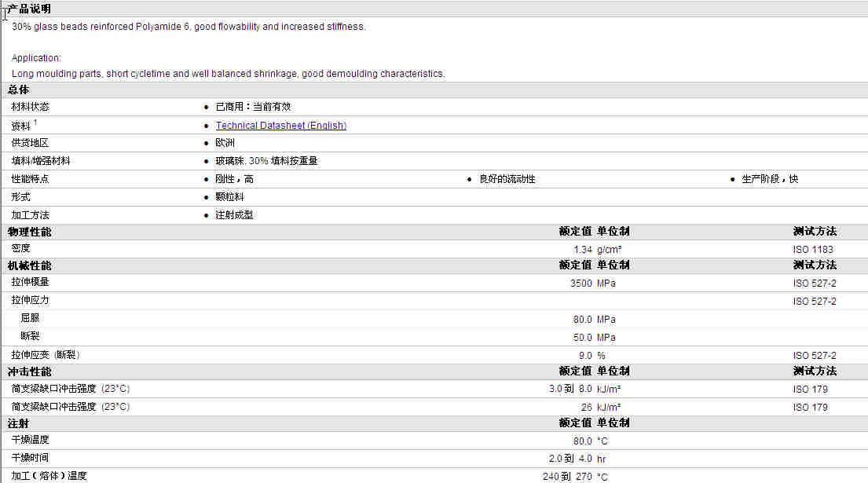Click the 生产阶段，快 feature entry
The image size is (868, 483).
[x=769, y=179]
